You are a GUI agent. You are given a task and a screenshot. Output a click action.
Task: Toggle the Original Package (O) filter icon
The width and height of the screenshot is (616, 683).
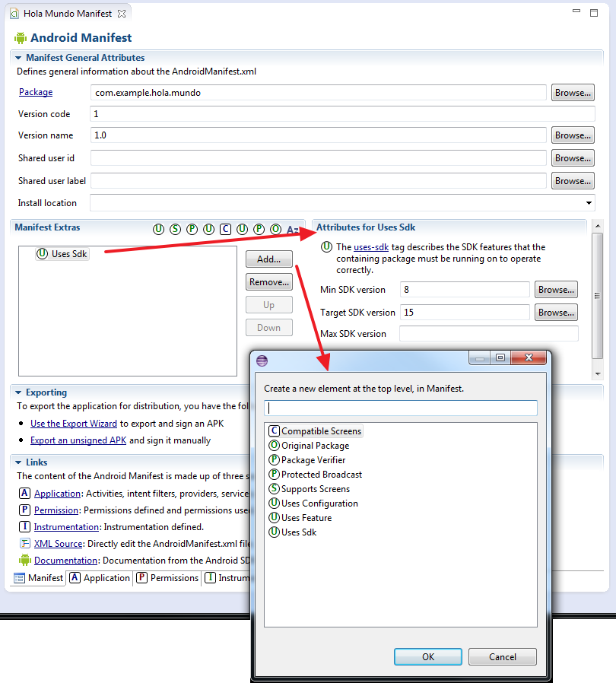point(275,229)
